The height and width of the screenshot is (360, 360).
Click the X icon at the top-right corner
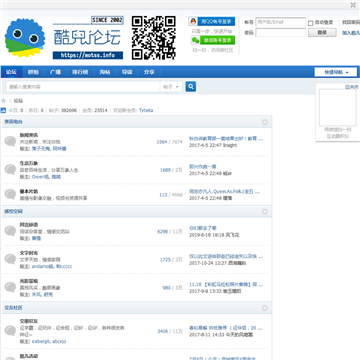[x=353, y=5]
